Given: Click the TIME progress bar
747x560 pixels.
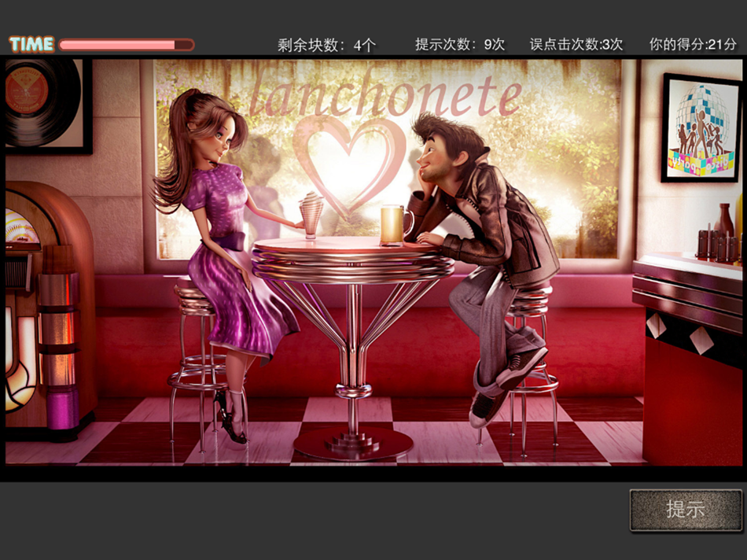Looking at the screenshot, I should click(126, 43).
